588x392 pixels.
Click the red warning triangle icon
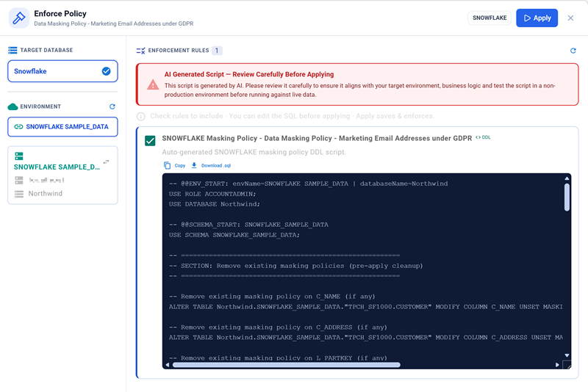coord(153,84)
